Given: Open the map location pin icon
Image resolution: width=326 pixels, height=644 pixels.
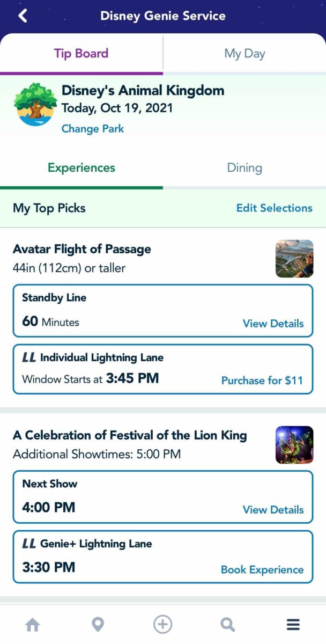Looking at the screenshot, I should click(x=98, y=625).
